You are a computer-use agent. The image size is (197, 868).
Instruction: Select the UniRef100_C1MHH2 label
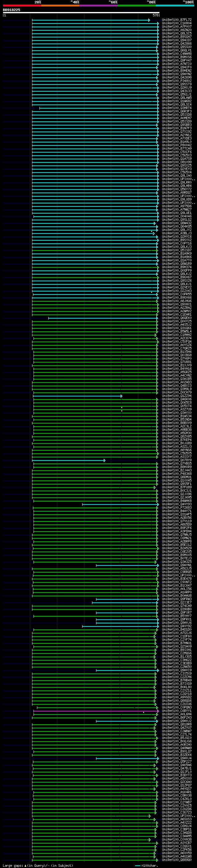[177, 335]
